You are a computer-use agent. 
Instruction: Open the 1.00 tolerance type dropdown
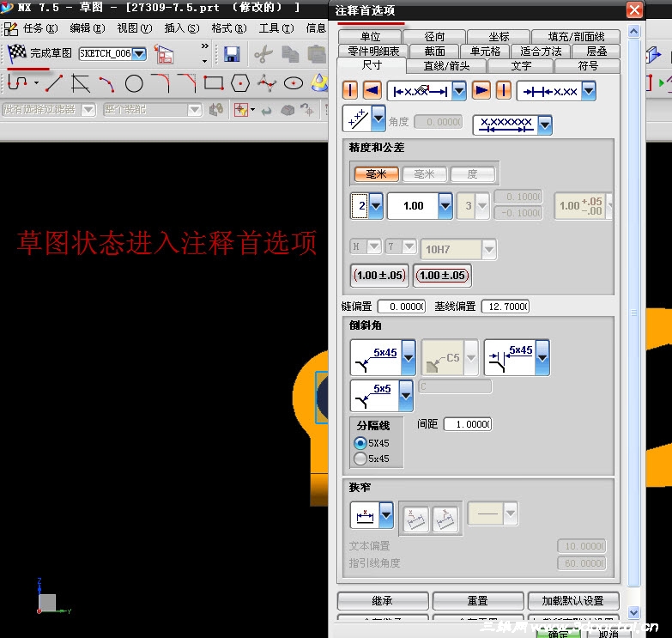coord(445,206)
